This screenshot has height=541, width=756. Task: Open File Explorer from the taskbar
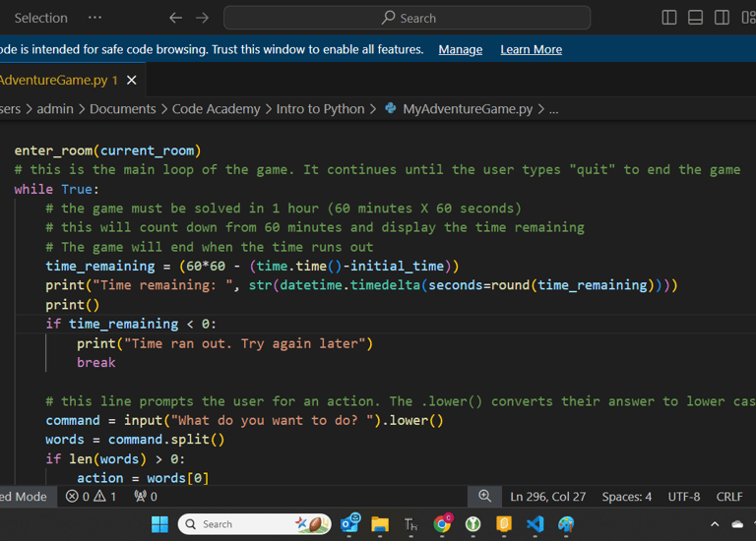pos(380,524)
